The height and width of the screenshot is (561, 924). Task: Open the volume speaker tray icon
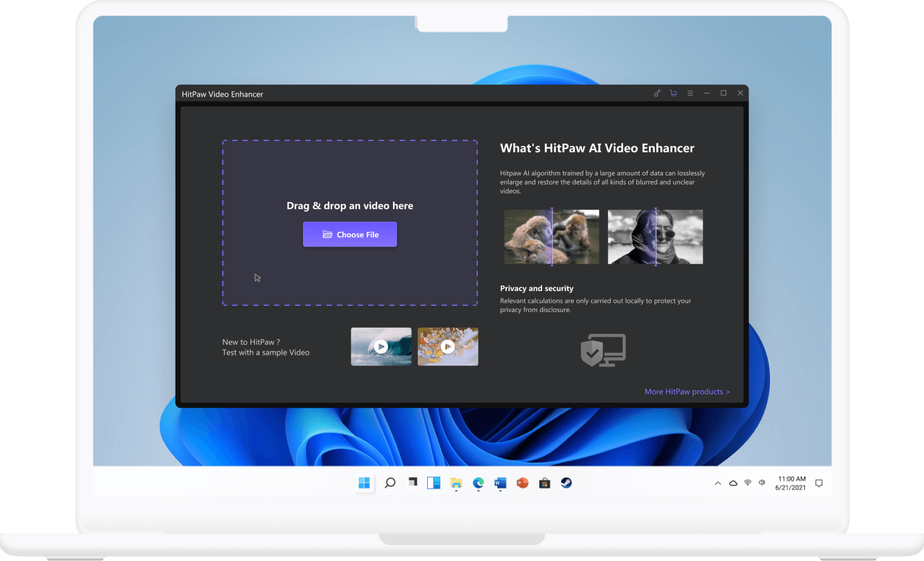tap(762, 483)
